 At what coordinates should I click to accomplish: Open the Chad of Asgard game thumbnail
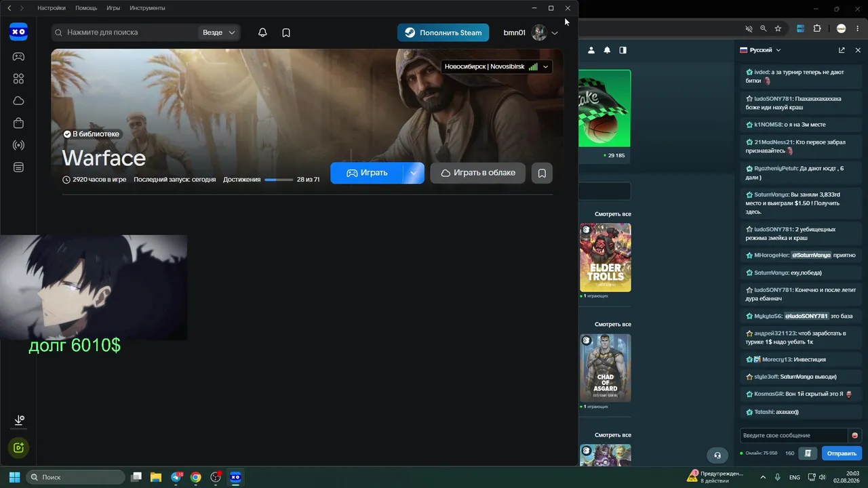[606, 368]
